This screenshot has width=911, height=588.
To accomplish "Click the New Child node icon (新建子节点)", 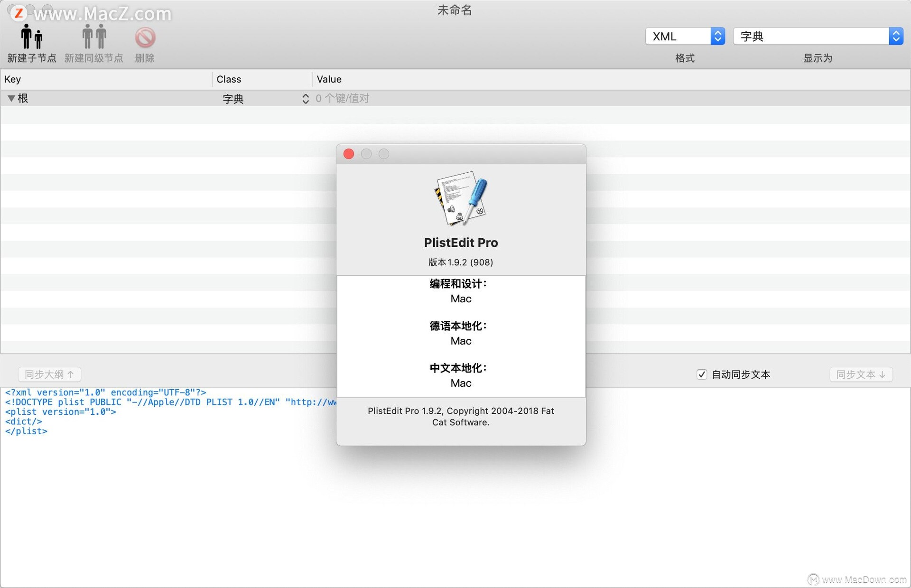I will point(32,37).
